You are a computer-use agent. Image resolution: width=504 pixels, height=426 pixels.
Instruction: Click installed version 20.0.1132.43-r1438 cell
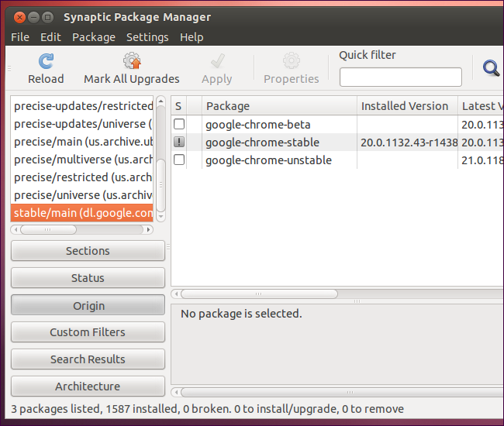(x=409, y=143)
